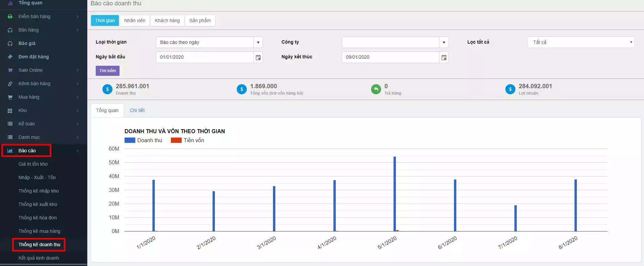Screen dimensions: 644x266
Task: Click the Công ty input field
Action: (391, 42)
